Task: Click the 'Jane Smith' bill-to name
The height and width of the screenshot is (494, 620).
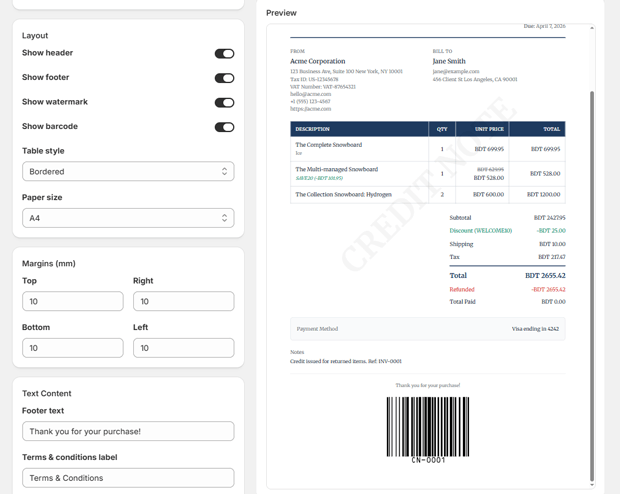Action: [x=449, y=61]
